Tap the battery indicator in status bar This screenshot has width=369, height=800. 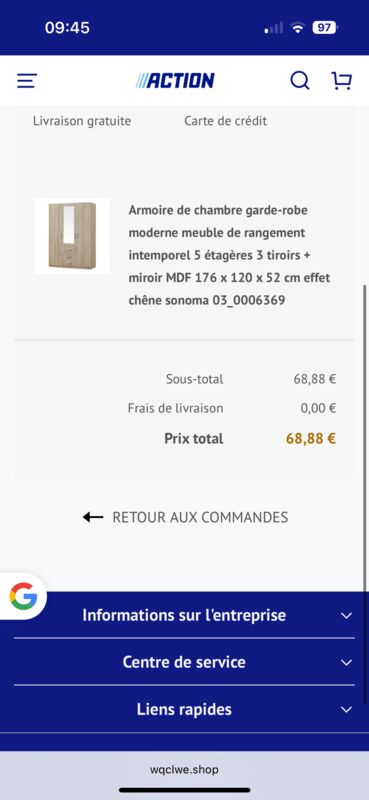(325, 28)
